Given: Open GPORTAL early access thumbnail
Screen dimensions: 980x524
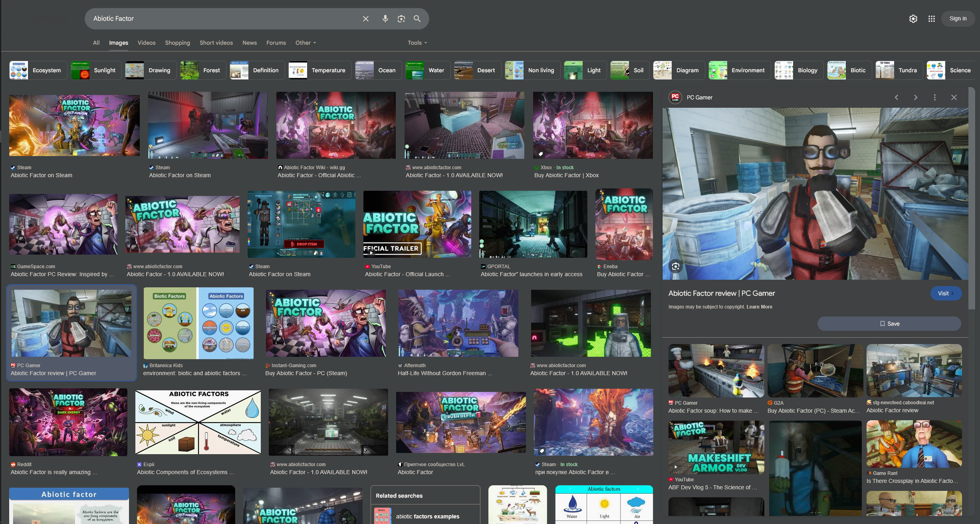Looking at the screenshot, I should pyautogui.click(x=533, y=224).
